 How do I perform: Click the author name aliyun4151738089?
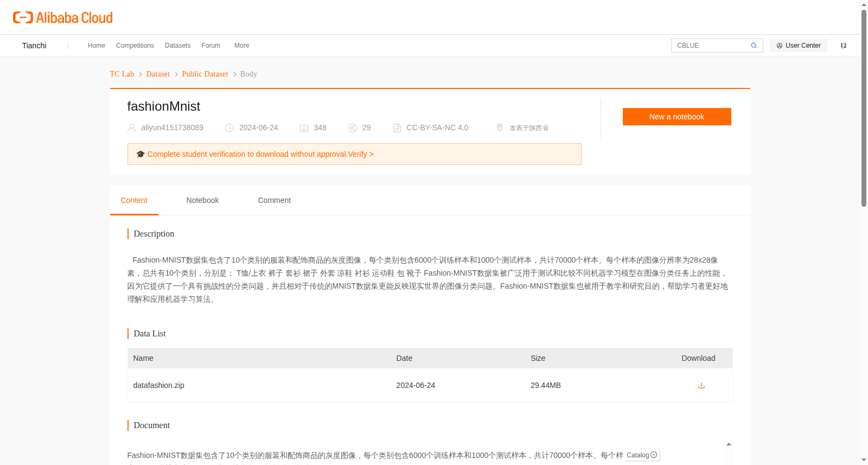pos(173,128)
